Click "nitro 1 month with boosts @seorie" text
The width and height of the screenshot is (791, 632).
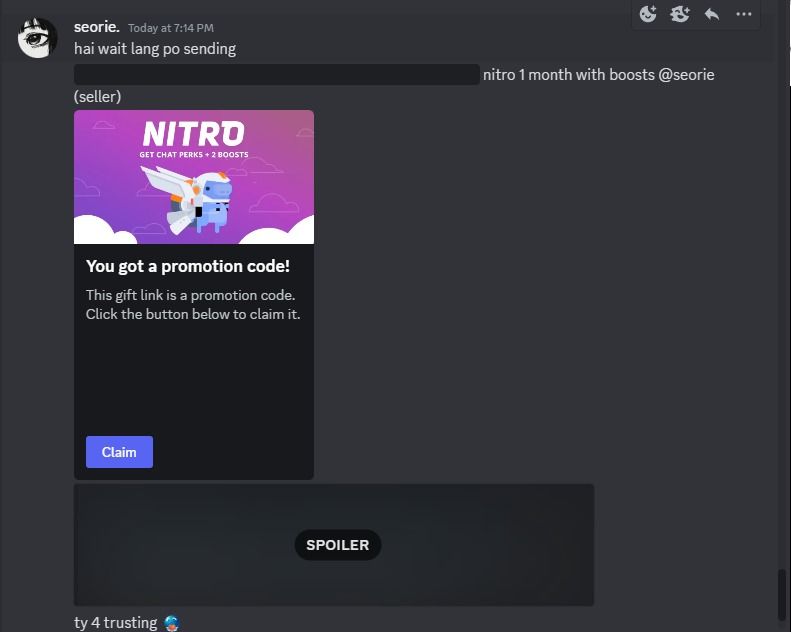[x=599, y=75]
